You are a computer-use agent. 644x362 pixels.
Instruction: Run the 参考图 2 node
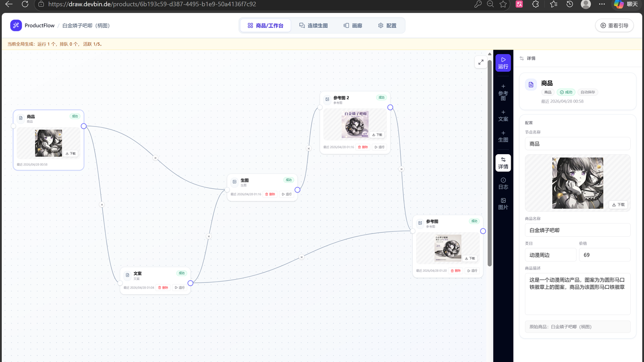click(x=380, y=147)
